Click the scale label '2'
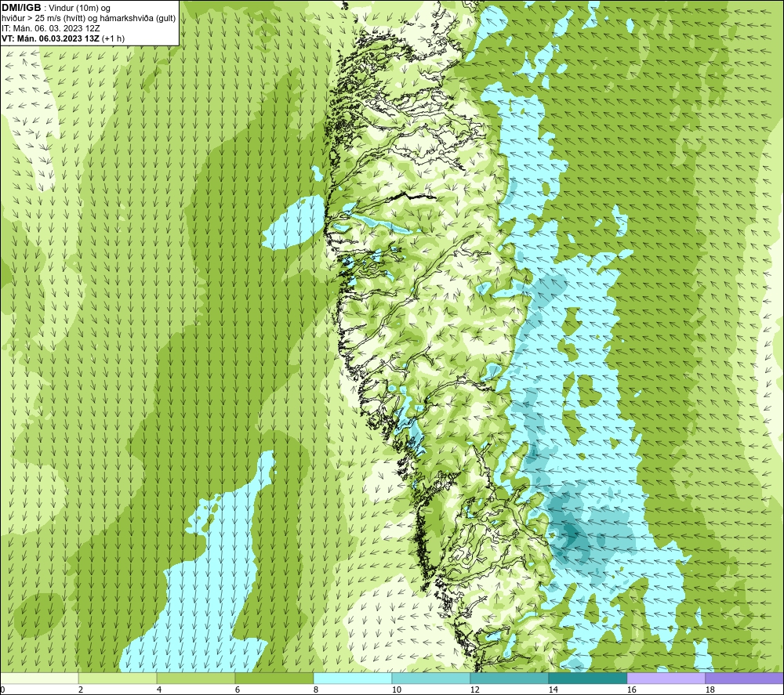The width and height of the screenshot is (784, 695). point(81,690)
